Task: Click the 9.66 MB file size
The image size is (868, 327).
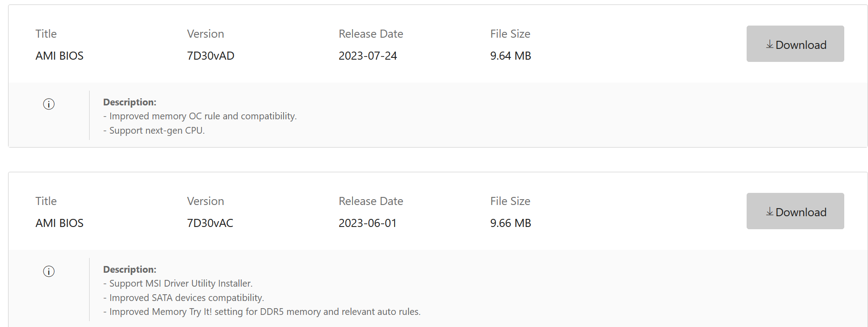Action: pos(511,223)
